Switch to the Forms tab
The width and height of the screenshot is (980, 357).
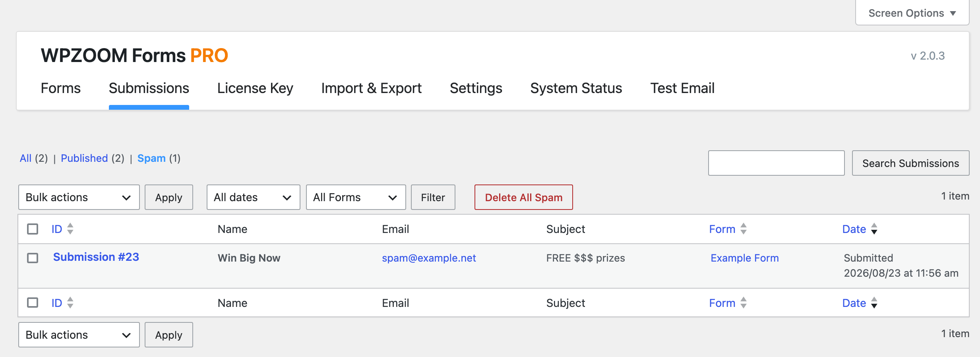pos(61,88)
